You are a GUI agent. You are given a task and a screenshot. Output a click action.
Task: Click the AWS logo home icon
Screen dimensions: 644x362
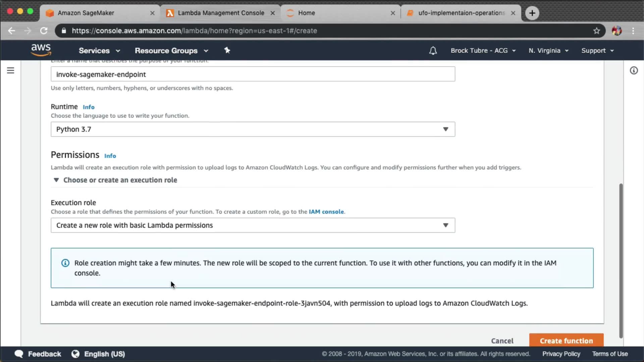pyautogui.click(x=41, y=50)
